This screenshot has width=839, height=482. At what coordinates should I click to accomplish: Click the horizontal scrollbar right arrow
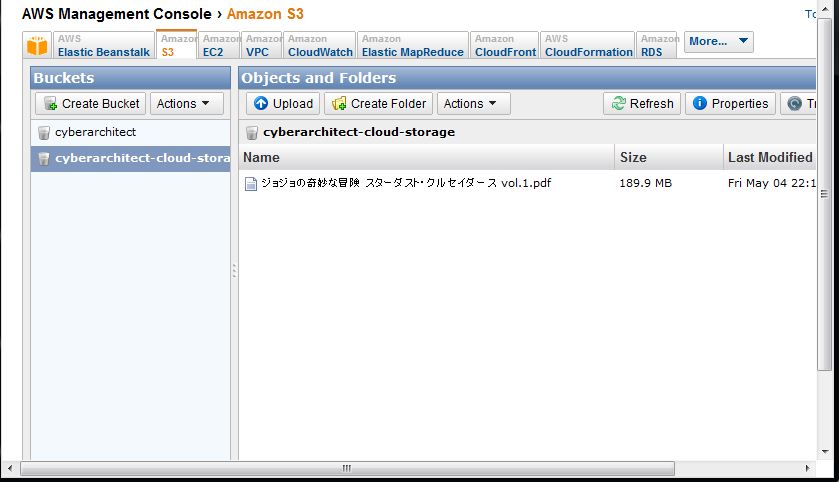807,469
